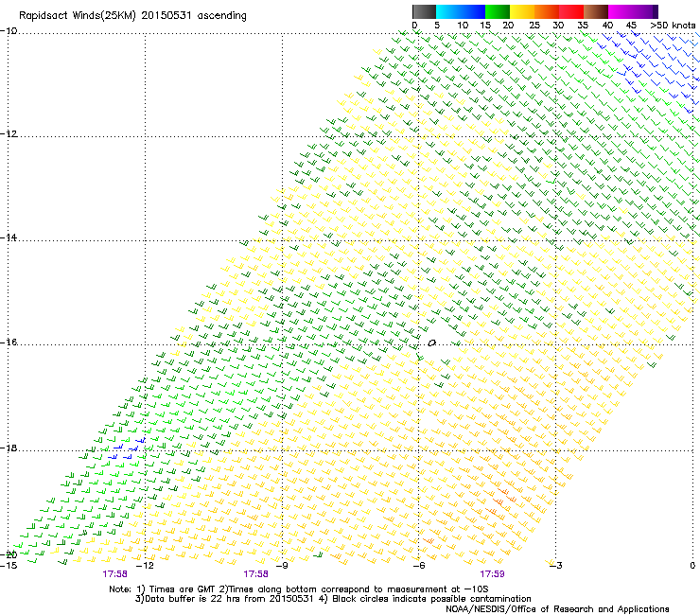Image resolution: width=700 pixels, height=615 pixels.
Task: Click the latitude label '-16'
Action: point(9,342)
